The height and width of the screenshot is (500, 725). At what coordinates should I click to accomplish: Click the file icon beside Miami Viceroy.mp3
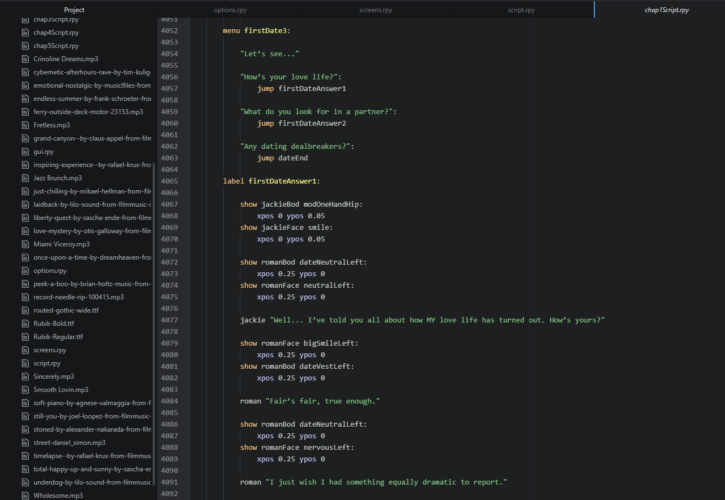[x=25, y=244]
